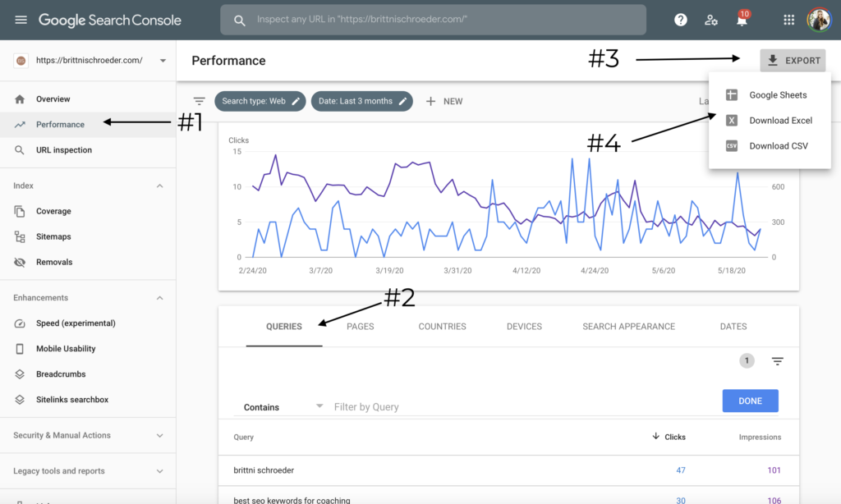841x504 pixels.
Task: Collapse the Enhancements section
Action: (x=160, y=298)
